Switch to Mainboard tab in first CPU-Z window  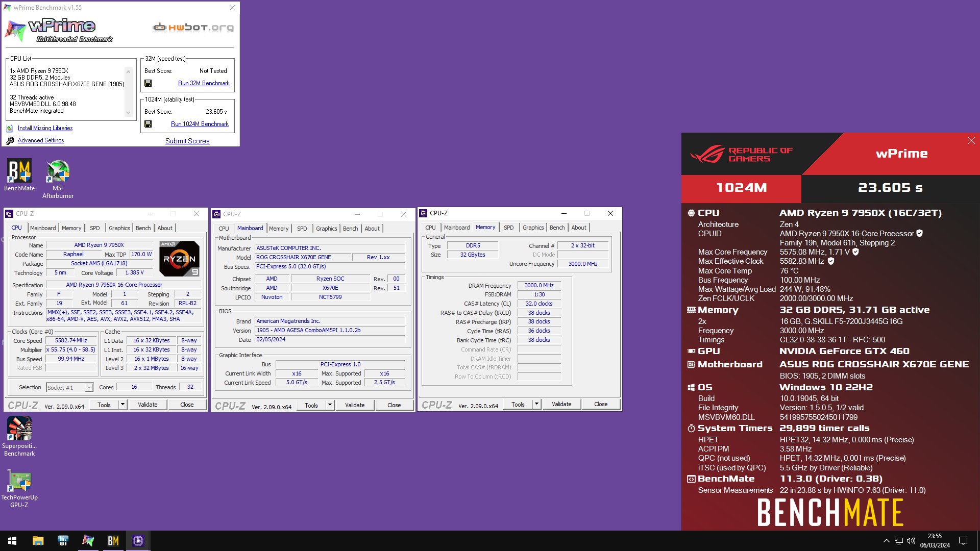pos(43,228)
